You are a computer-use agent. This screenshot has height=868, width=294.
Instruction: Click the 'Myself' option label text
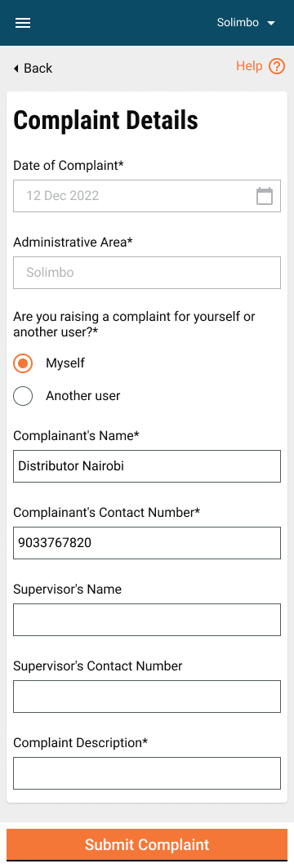(x=65, y=363)
